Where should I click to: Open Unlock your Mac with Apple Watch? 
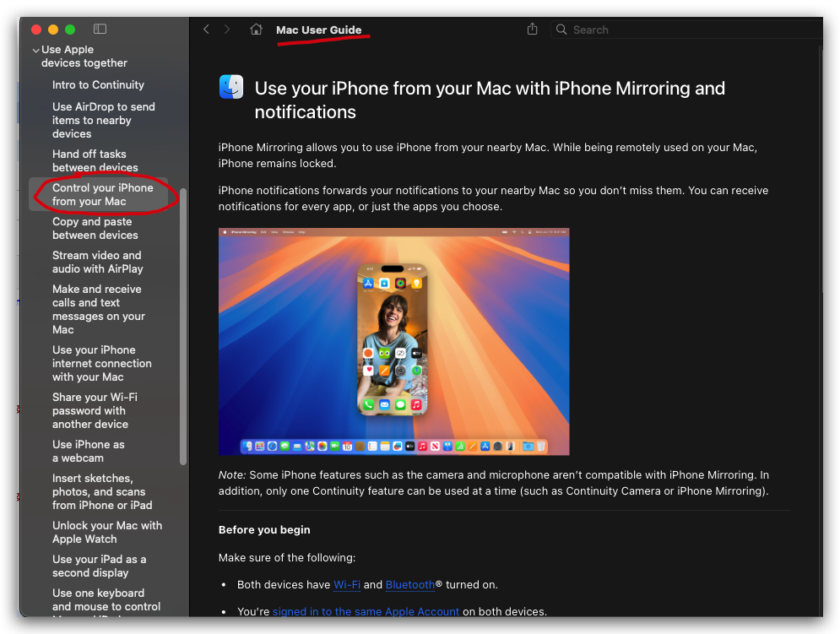point(106,532)
